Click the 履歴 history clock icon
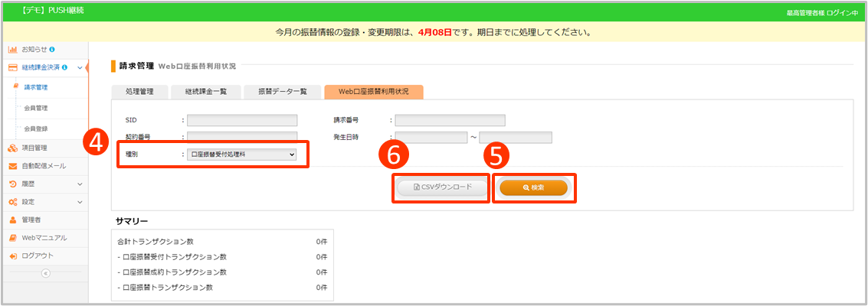The height and width of the screenshot is (306, 868). pos(13,184)
